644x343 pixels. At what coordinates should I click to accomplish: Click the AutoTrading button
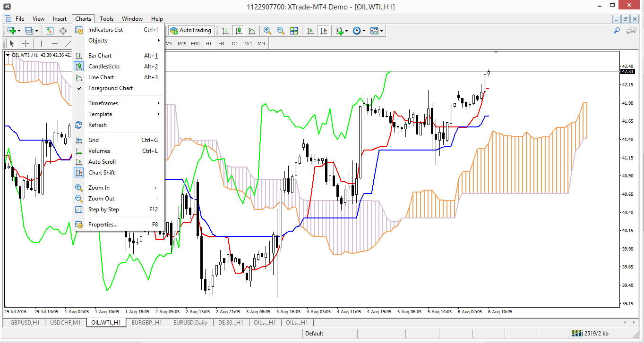pyautogui.click(x=191, y=30)
